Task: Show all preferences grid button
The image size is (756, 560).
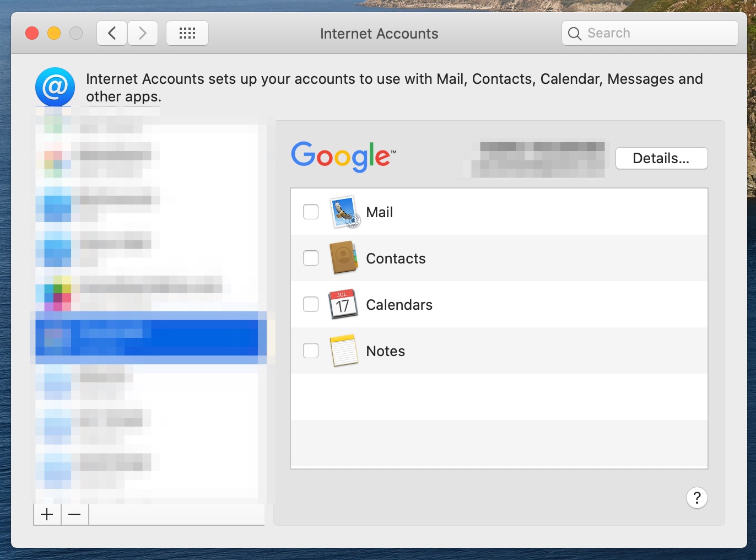Action: coord(187,33)
